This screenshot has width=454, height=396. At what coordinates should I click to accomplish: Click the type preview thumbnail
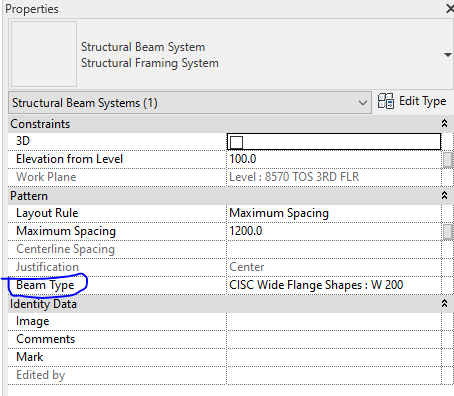point(44,54)
